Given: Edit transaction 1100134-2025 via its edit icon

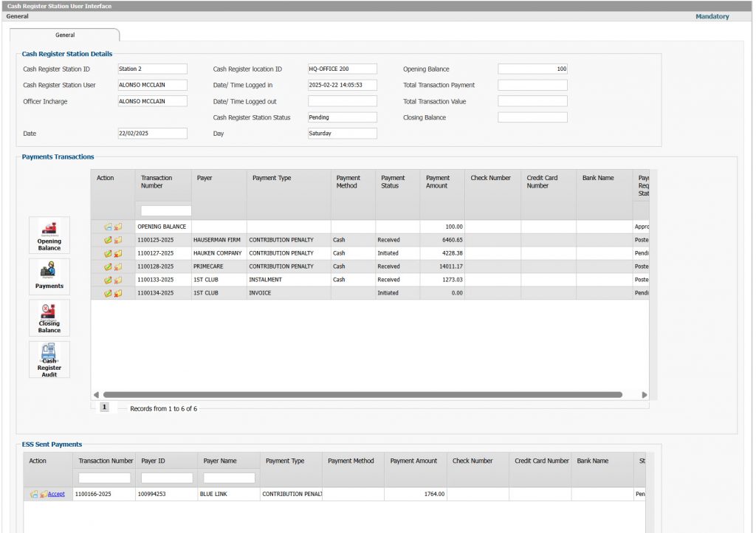Looking at the screenshot, I should [108, 293].
